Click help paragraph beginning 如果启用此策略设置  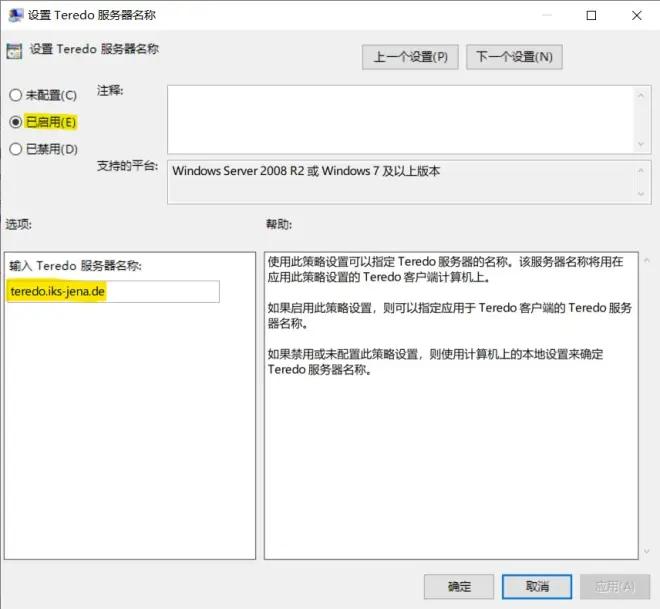[450, 316]
